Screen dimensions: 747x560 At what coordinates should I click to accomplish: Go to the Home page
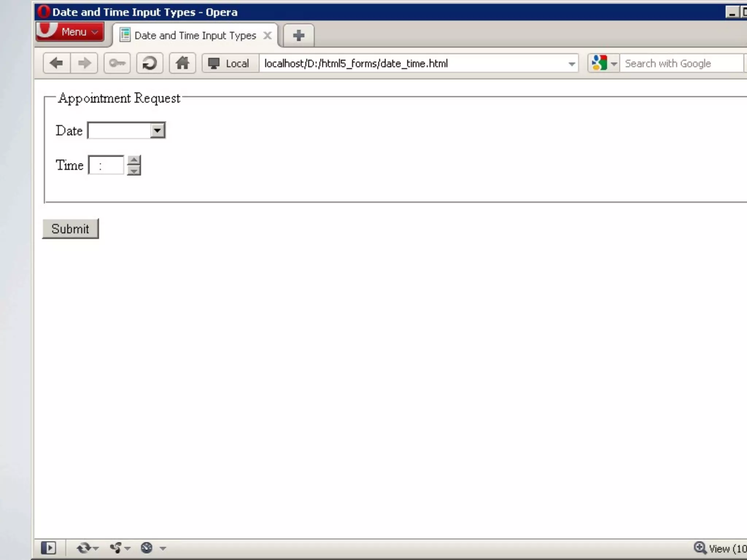pyautogui.click(x=182, y=63)
